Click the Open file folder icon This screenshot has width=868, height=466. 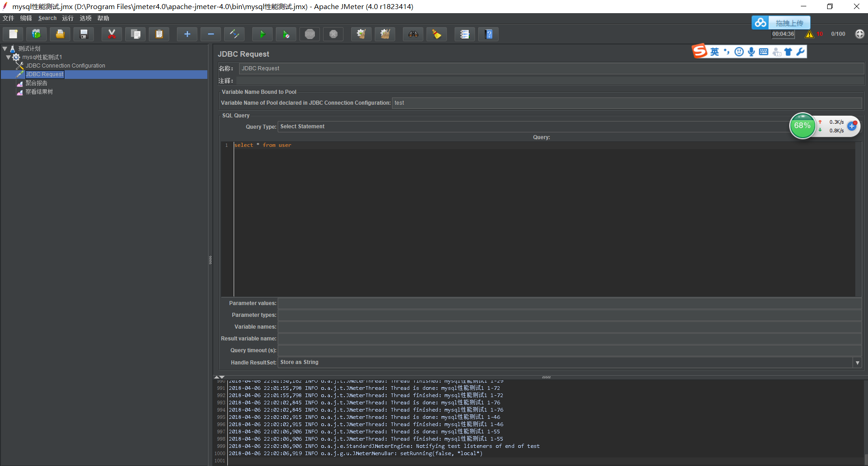point(60,34)
